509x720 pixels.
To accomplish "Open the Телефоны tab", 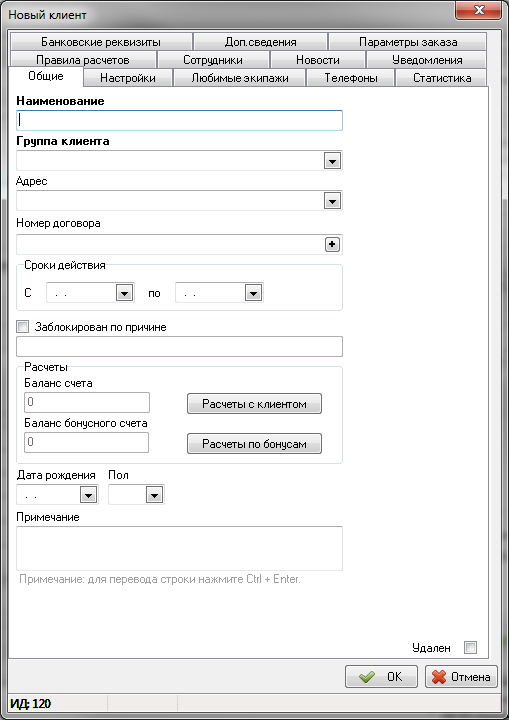I will (x=351, y=78).
